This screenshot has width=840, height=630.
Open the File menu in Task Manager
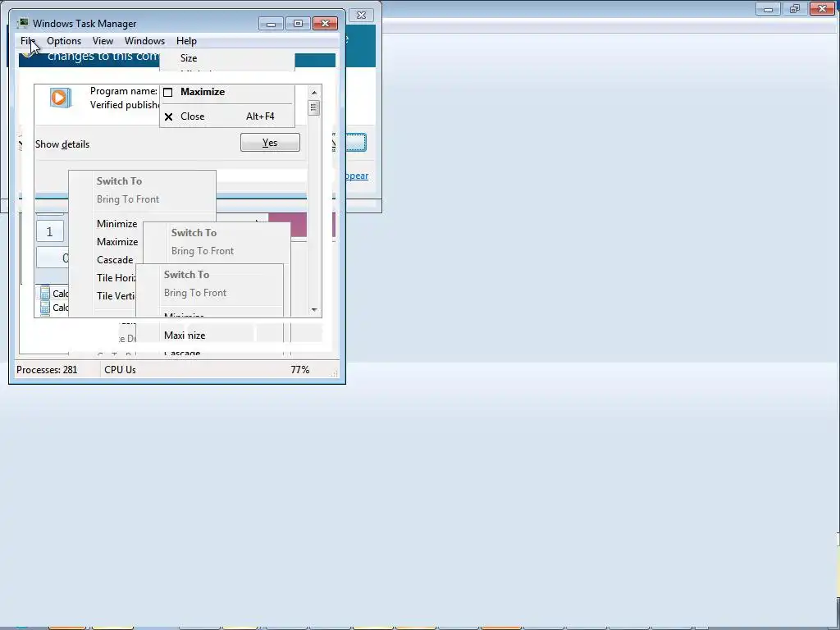27,41
